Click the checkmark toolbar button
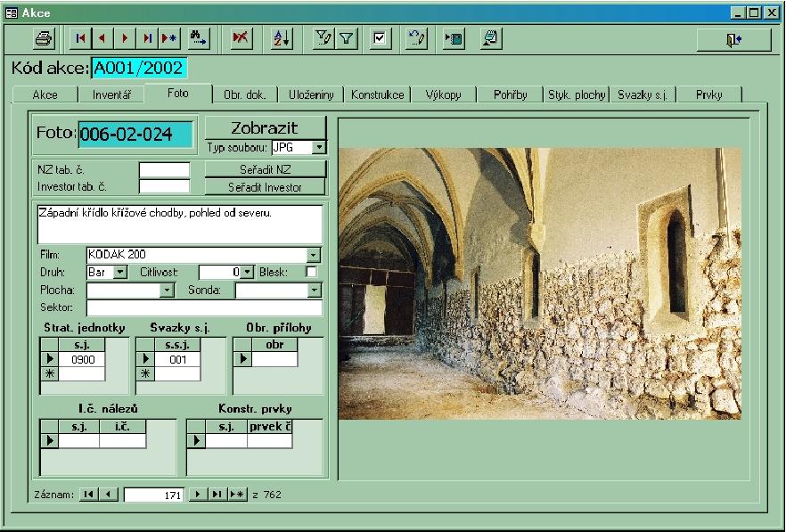The image size is (786, 532). [x=381, y=38]
